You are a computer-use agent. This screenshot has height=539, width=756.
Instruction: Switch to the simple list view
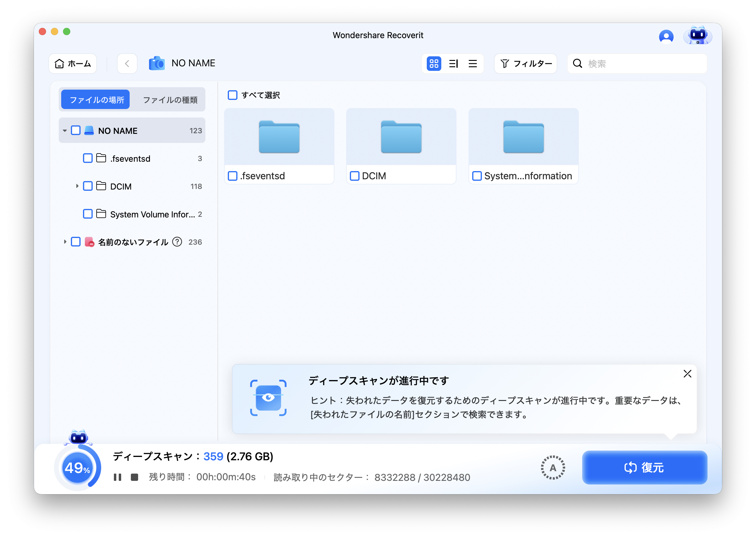(472, 63)
